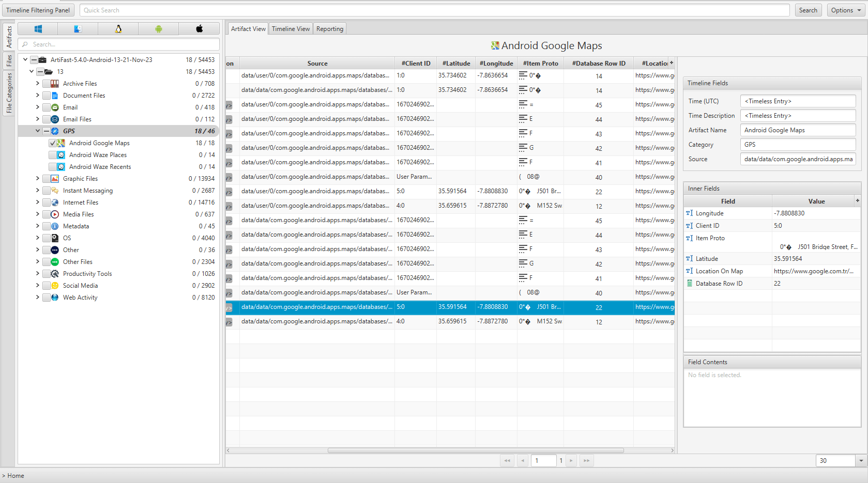The height and width of the screenshot is (483, 868).
Task: Check the Android Waze Places checkbox
Action: 52,155
